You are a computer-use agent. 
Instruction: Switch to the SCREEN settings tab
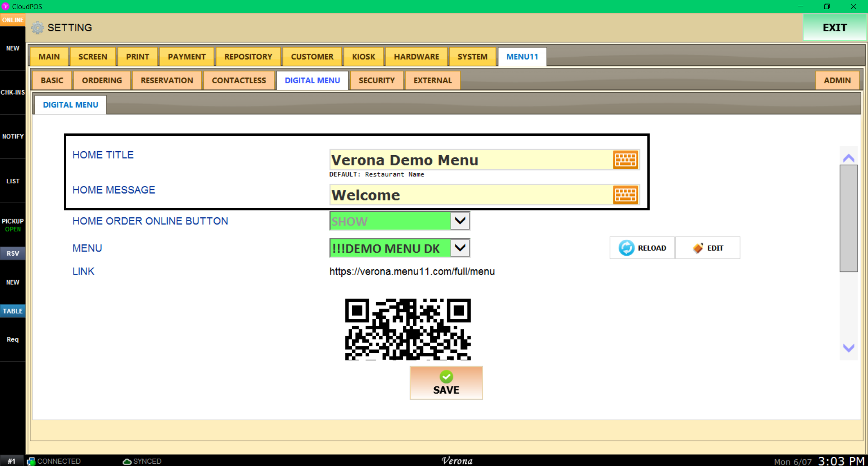pyautogui.click(x=93, y=57)
